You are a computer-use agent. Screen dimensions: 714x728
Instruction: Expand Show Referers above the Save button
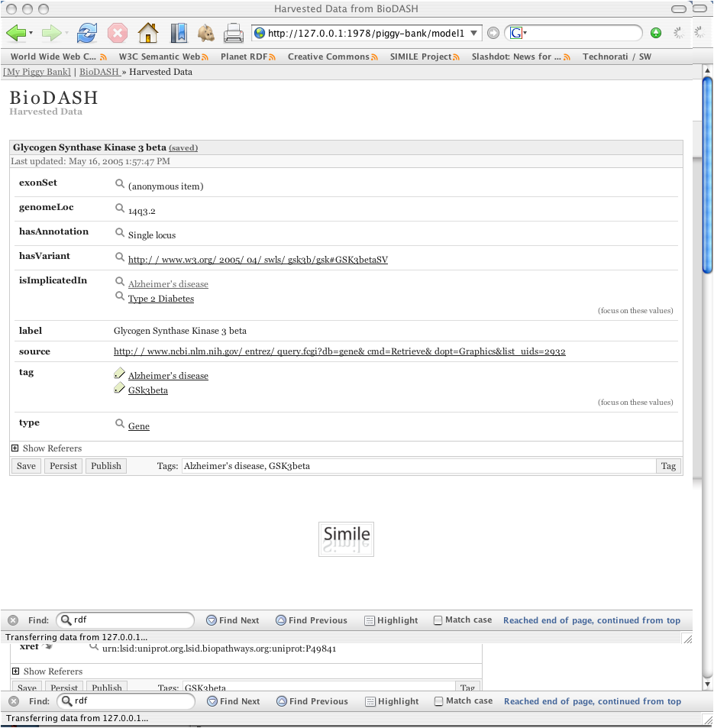pyautogui.click(x=15, y=448)
